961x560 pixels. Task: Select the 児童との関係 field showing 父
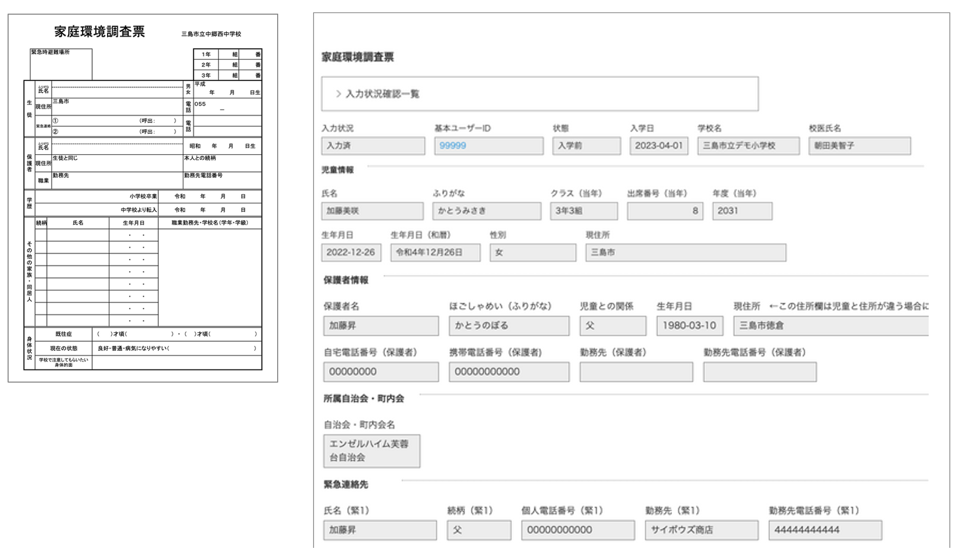[613, 325]
